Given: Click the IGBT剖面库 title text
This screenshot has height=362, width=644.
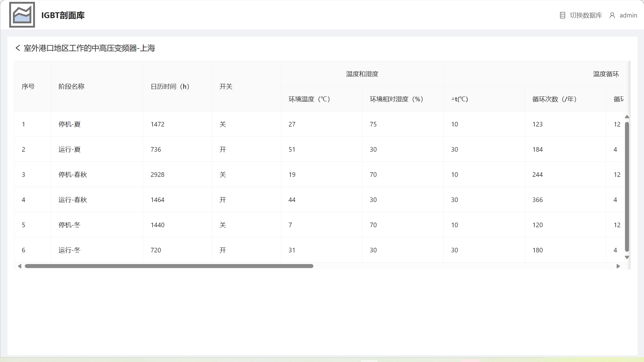Looking at the screenshot, I should (x=63, y=15).
